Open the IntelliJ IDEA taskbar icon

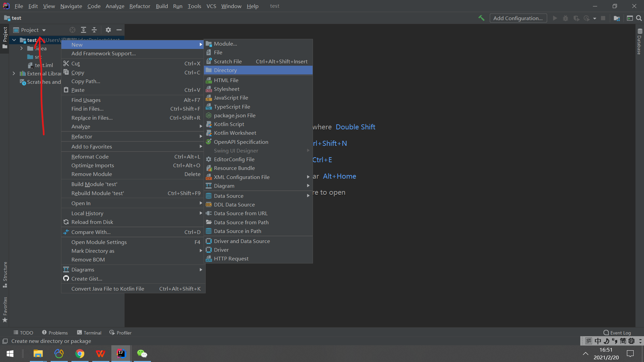[121, 354]
